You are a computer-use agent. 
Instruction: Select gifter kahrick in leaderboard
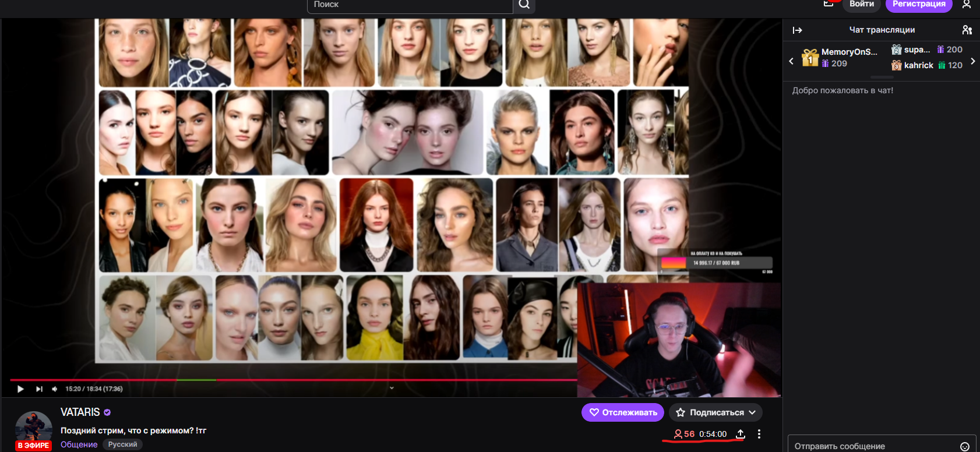coord(919,65)
